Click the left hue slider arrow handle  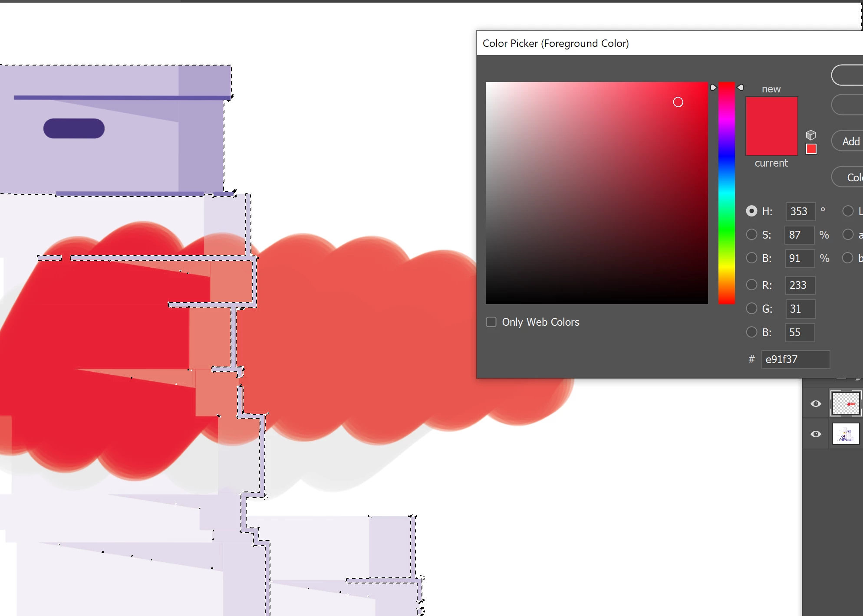pos(713,88)
